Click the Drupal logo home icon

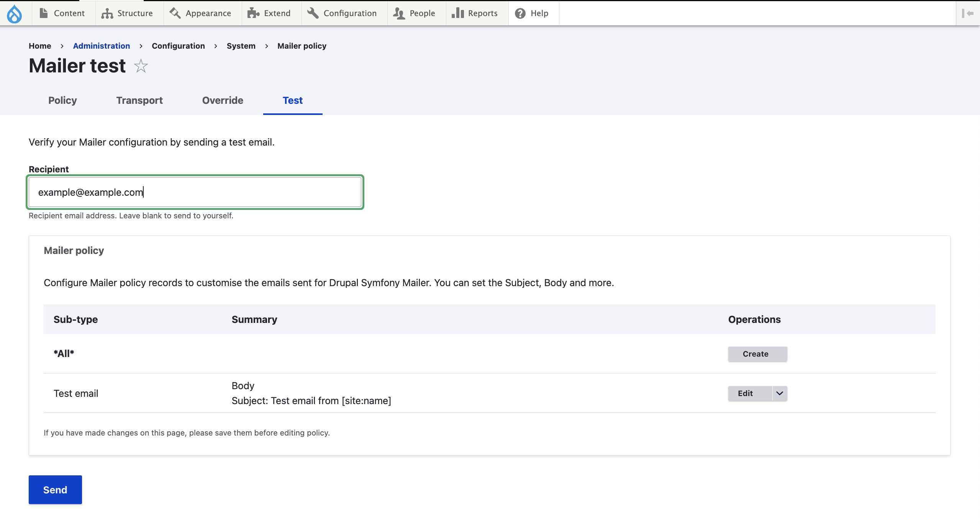pos(15,14)
